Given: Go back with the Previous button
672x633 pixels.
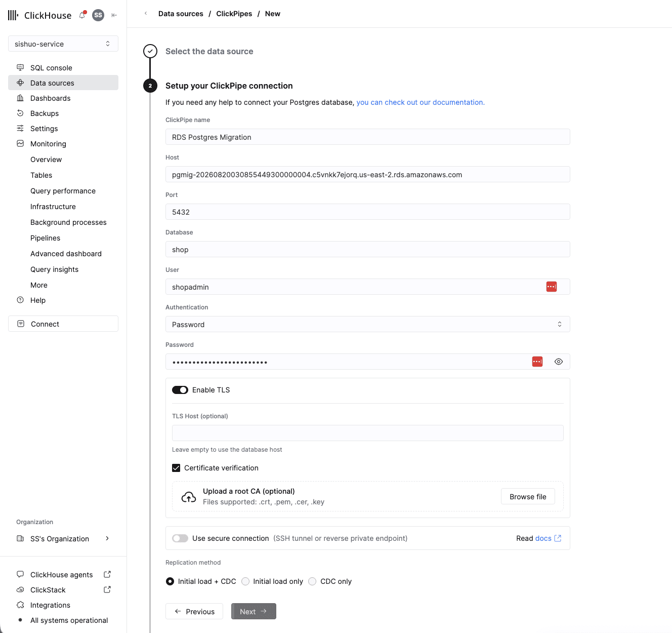Looking at the screenshot, I should click(x=194, y=611).
